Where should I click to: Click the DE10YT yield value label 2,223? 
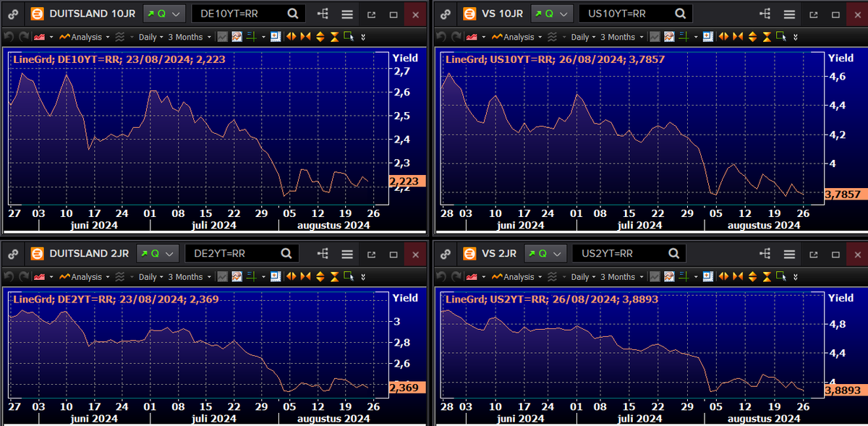(x=408, y=182)
